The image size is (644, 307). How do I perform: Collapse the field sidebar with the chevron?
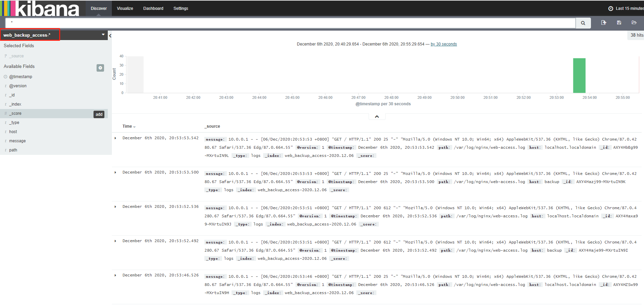(110, 35)
